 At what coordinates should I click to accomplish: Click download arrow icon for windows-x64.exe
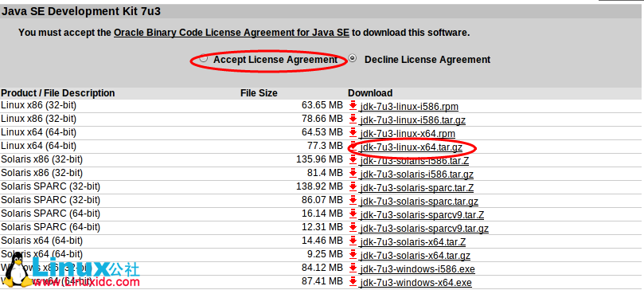353,282
